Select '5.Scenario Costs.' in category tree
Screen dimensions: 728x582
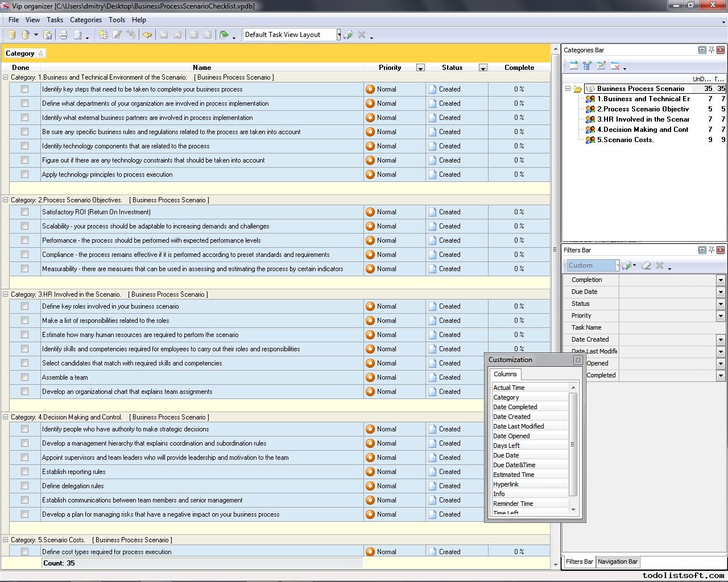[x=625, y=140]
